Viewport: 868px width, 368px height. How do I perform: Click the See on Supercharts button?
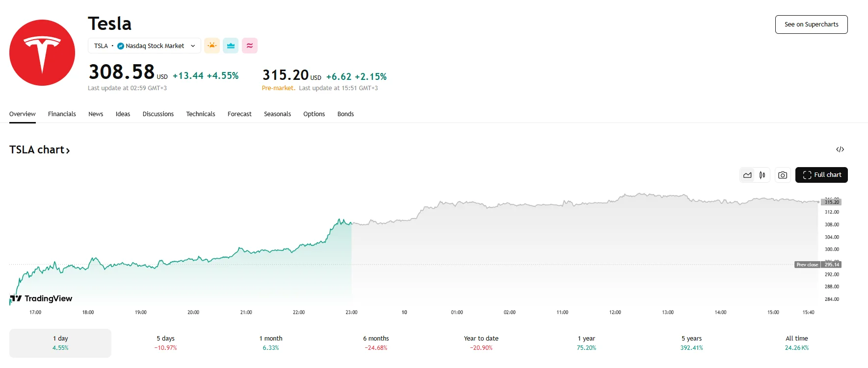coord(811,25)
